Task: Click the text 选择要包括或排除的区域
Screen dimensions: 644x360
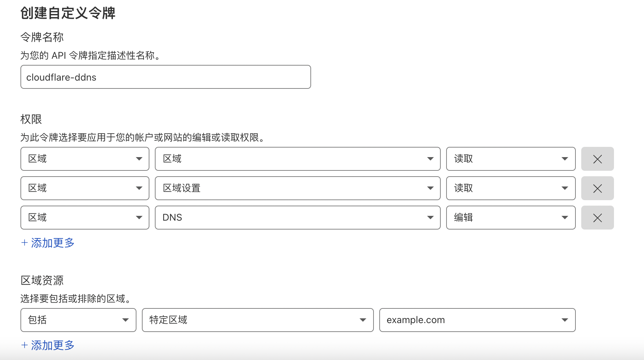Action: (x=76, y=299)
